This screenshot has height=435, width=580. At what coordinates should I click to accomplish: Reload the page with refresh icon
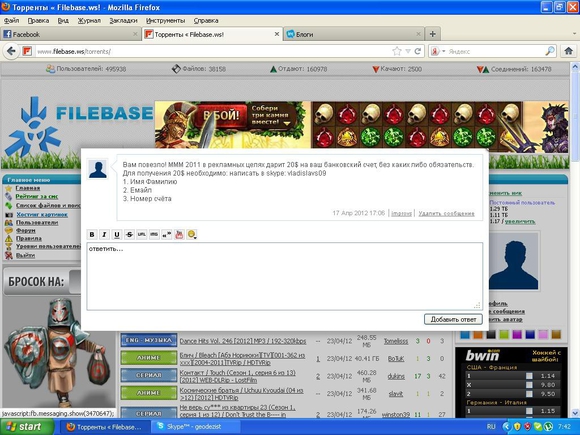[x=418, y=51]
